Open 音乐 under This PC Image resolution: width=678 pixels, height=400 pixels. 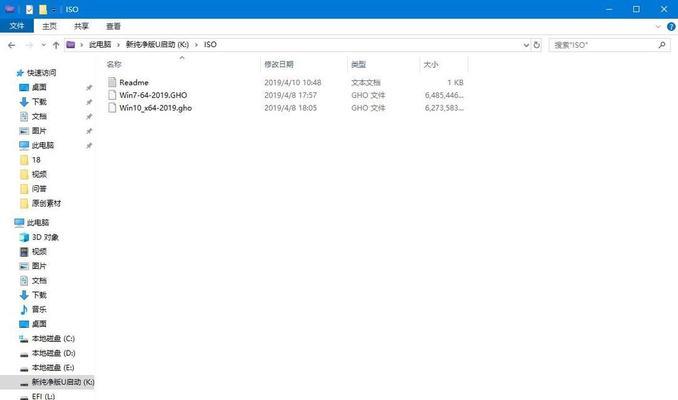[x=39, y=310]
